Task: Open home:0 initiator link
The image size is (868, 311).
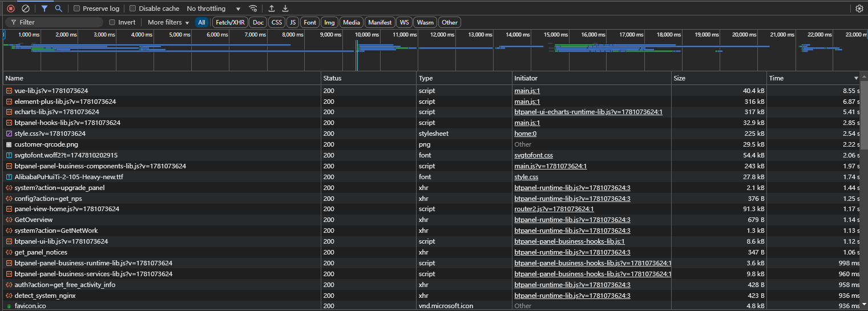Action: point(525,134)
